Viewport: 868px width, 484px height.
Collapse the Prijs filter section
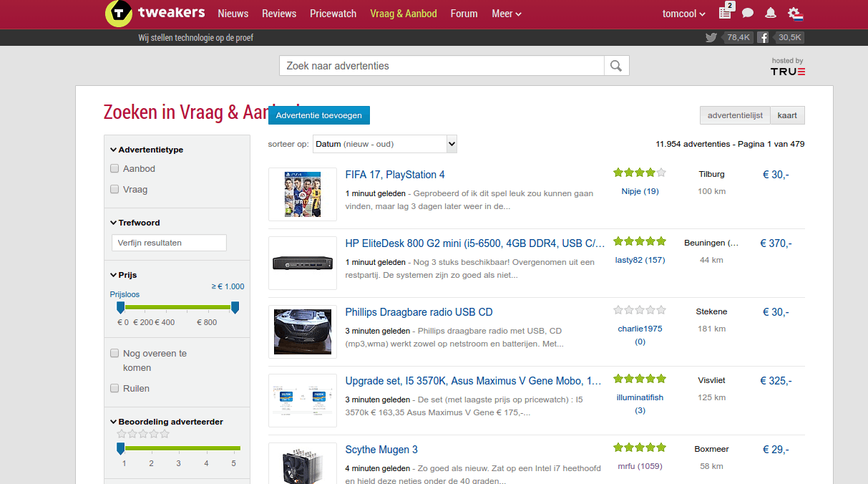pyautogui.click(x=123, y=275)
